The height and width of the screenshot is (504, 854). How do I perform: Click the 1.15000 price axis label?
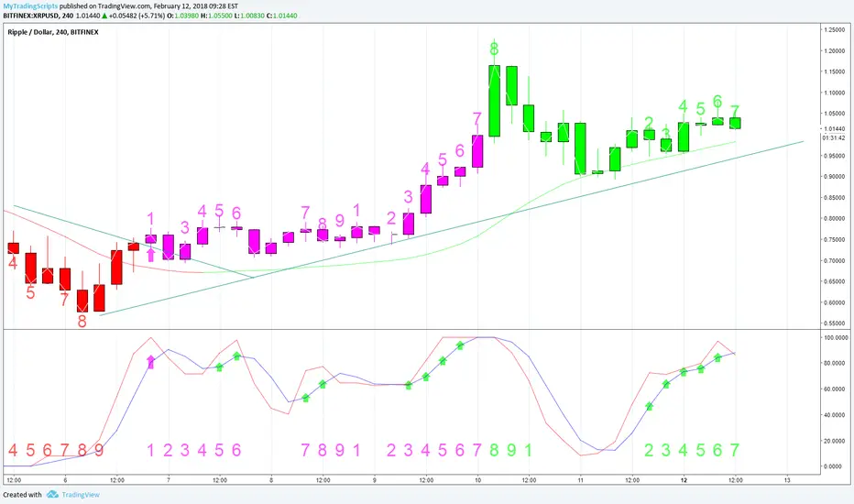pyautogui.click(x=835, y=71)
